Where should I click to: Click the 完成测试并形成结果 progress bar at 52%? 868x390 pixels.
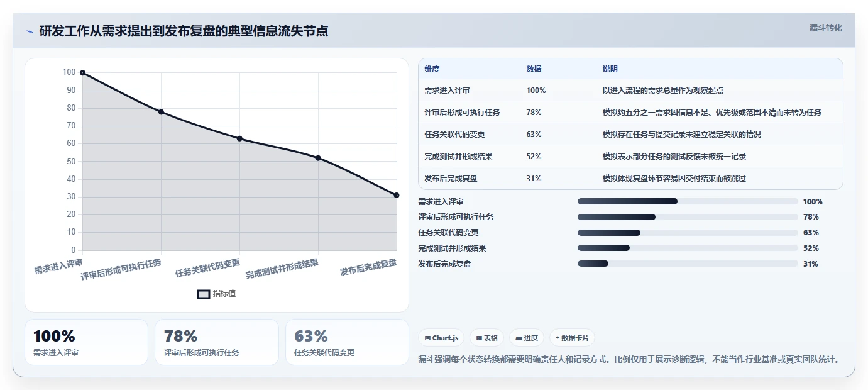point(688,248)
